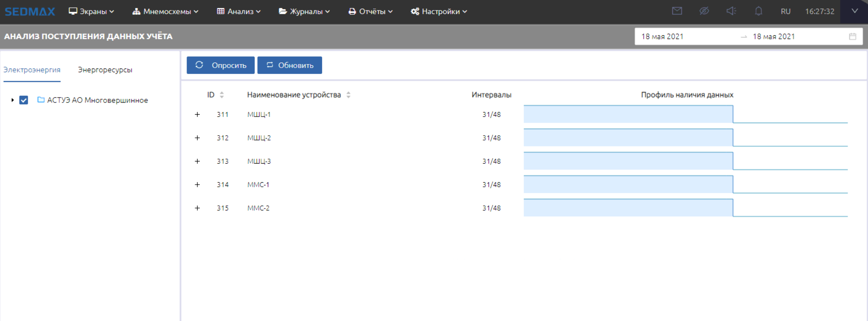Click the calendar icon in date range

click(853, 37)
